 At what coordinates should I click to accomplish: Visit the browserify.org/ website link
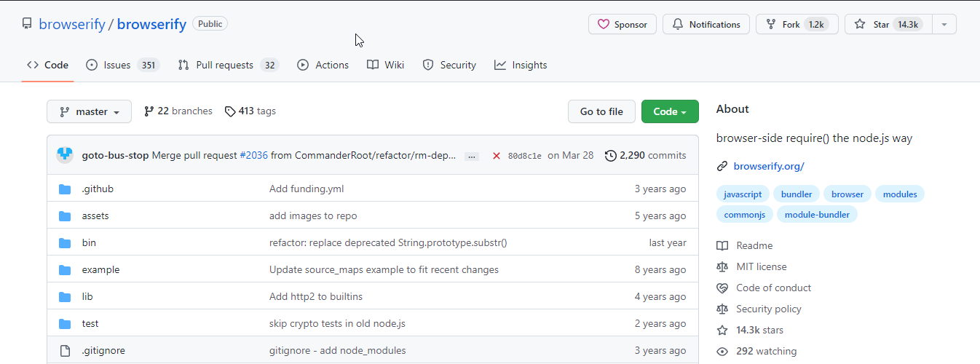click(x=769, y=166)
